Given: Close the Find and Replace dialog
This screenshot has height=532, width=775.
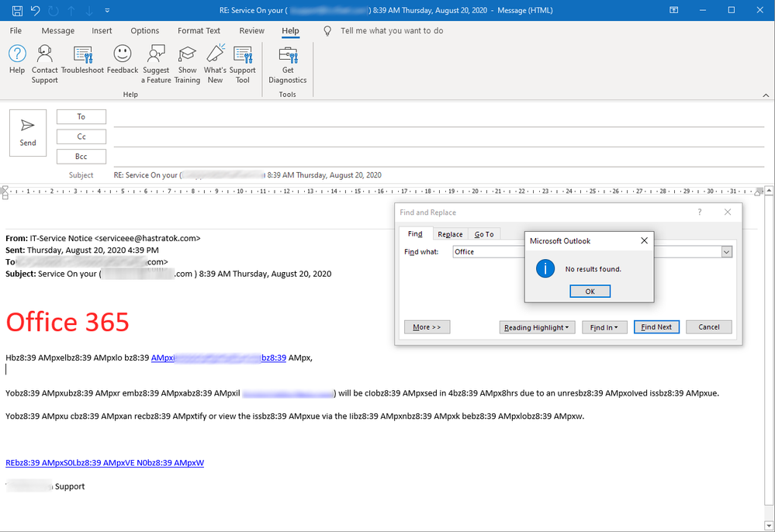Looking at the screenshot, I should coord(728,212).
